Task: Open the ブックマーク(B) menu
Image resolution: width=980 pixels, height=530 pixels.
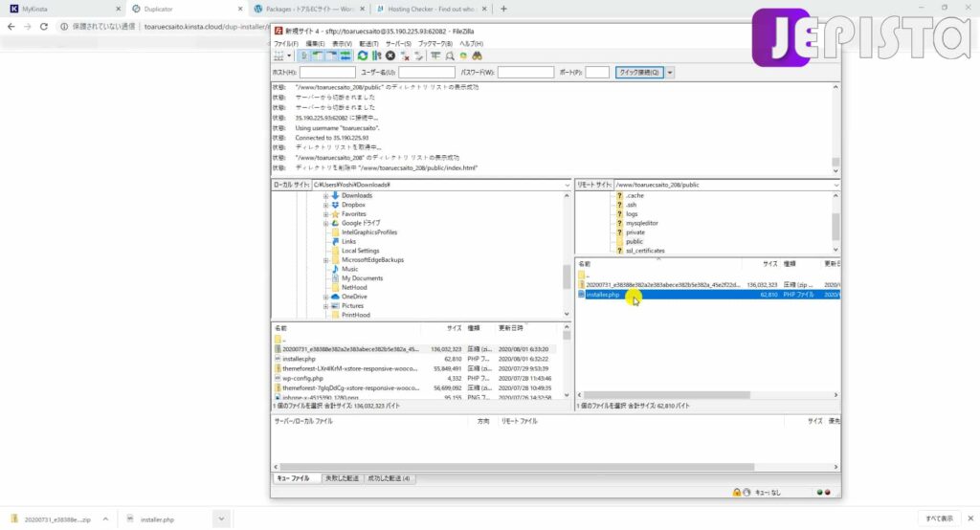Action: (x=434, y=44)
